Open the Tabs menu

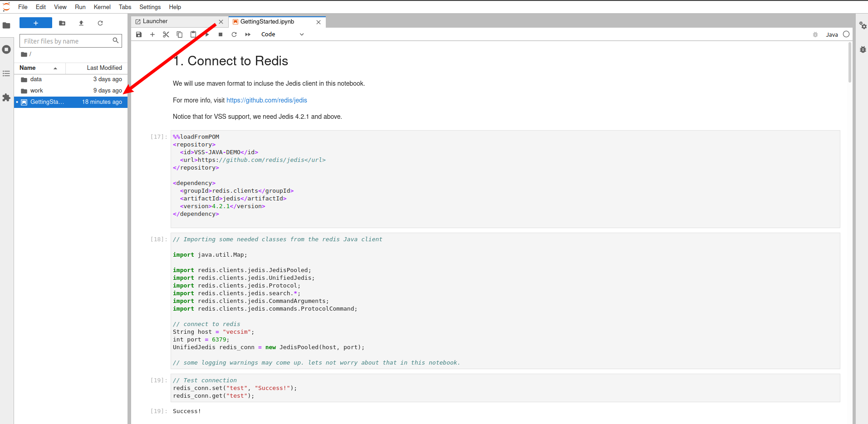(x=125, y=7)
